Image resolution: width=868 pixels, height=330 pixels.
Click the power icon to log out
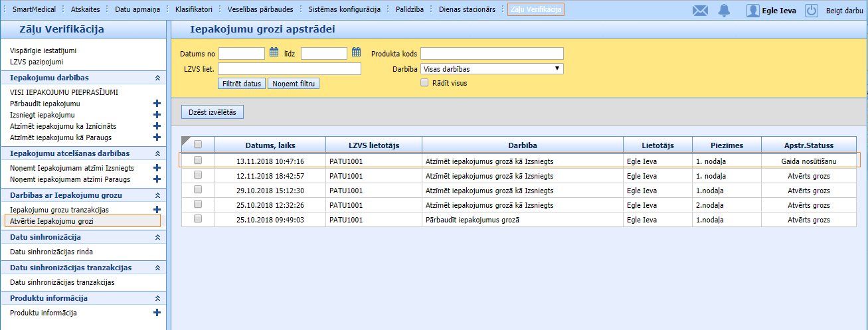point(812,11)
